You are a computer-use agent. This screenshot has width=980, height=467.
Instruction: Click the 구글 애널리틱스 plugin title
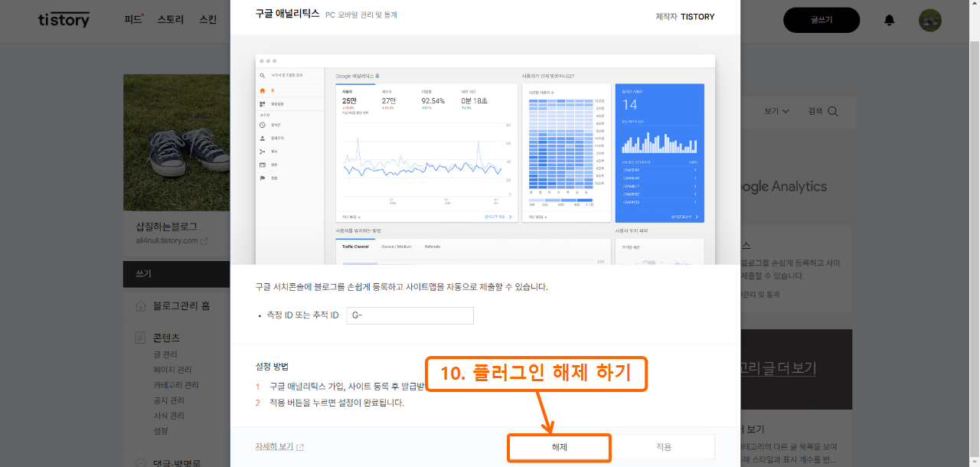[x=287, y=15]
